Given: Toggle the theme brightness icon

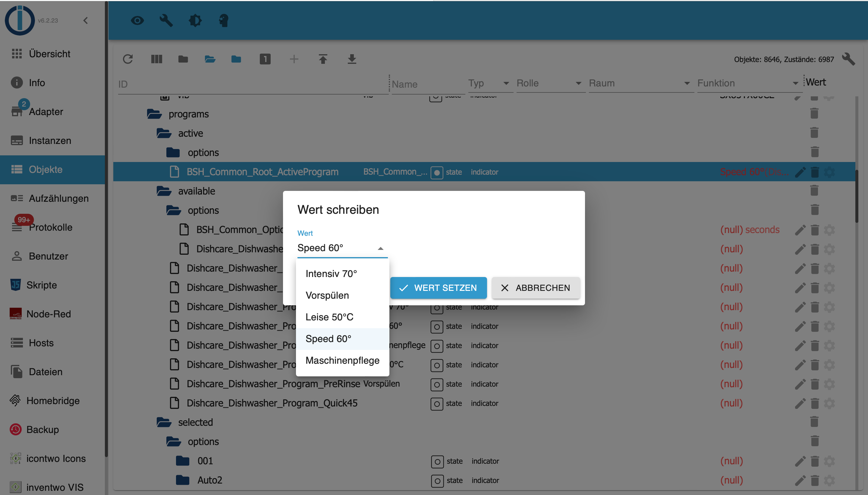Looking at the screenshot, I should [x=195, y=21].
